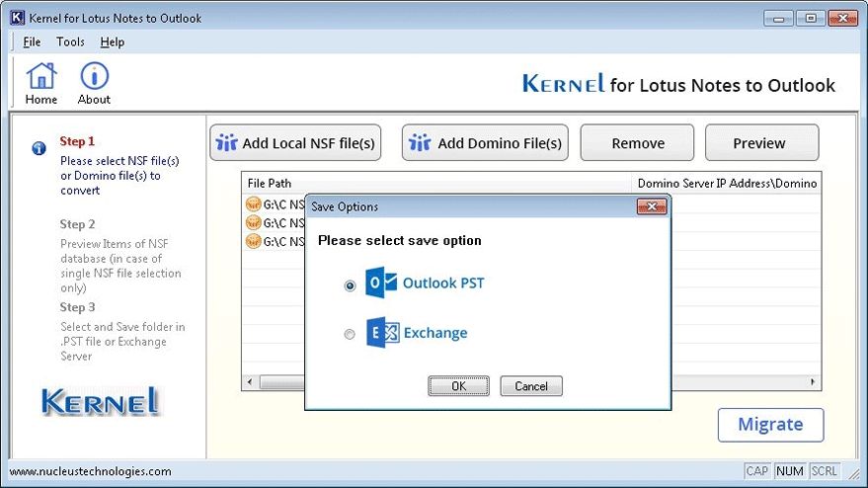
Task: Click the 'Outlook PST' label text
Action: coord(443,284)
